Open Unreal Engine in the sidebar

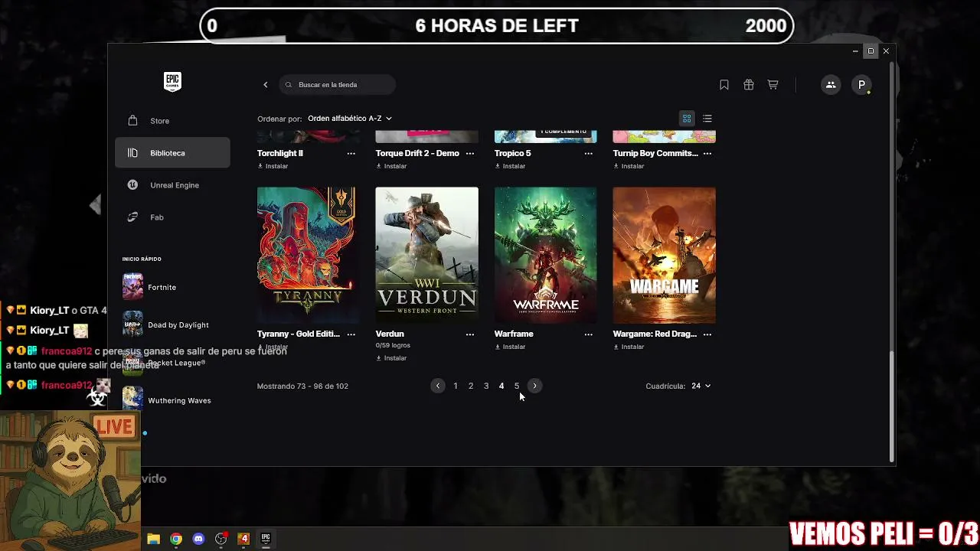click(x=172, y=185)
